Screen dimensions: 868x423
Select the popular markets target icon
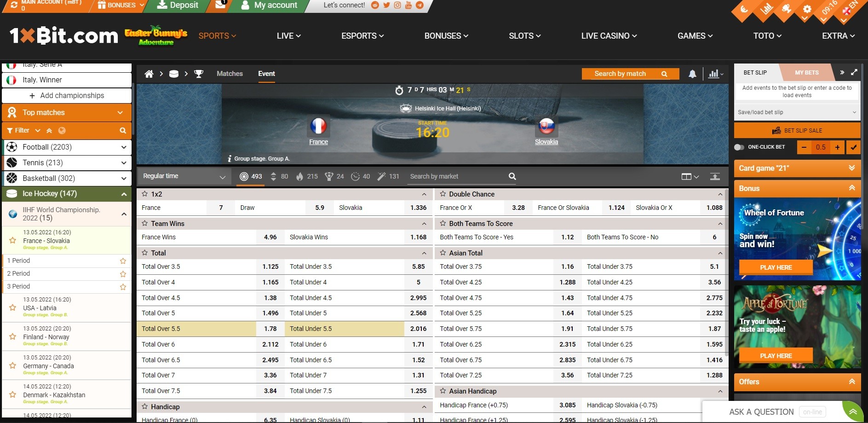[x=243, y=176]
